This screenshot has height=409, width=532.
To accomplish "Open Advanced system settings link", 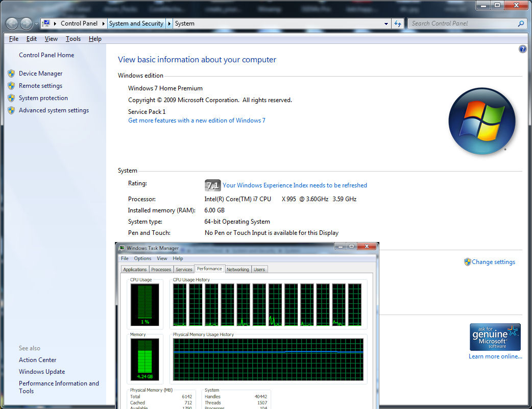I will pyautogui.click(x=54, y=110).
